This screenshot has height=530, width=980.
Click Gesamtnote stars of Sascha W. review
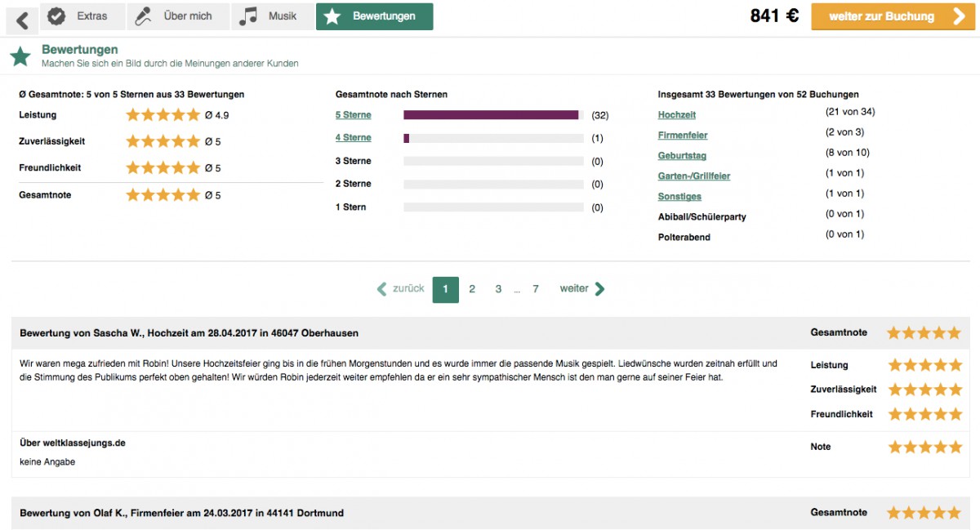[x=924, y=333]
